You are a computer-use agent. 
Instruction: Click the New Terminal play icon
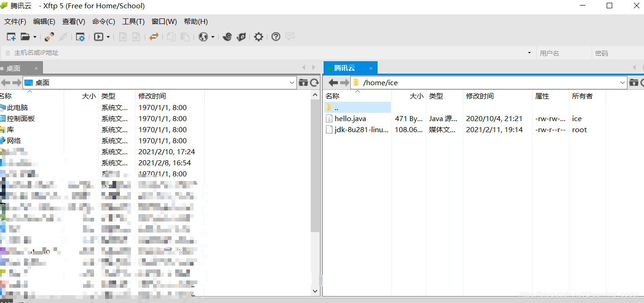[x=99, y=37]
